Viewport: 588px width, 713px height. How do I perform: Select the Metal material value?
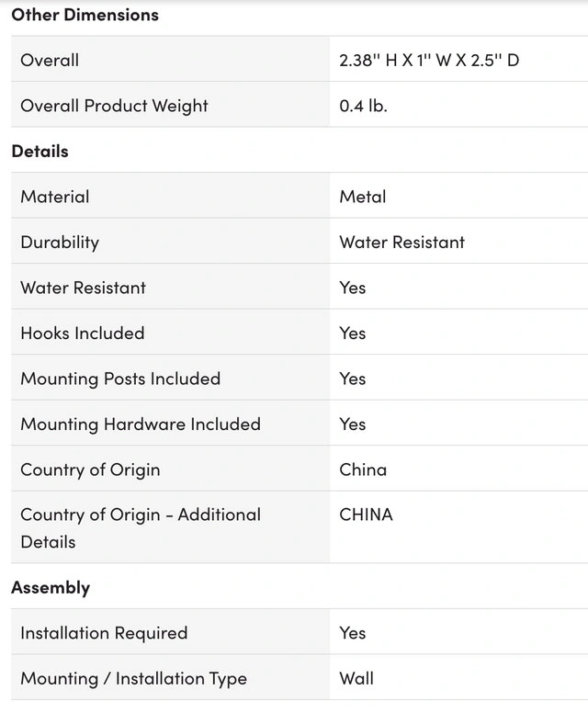[x=363, y=197]
